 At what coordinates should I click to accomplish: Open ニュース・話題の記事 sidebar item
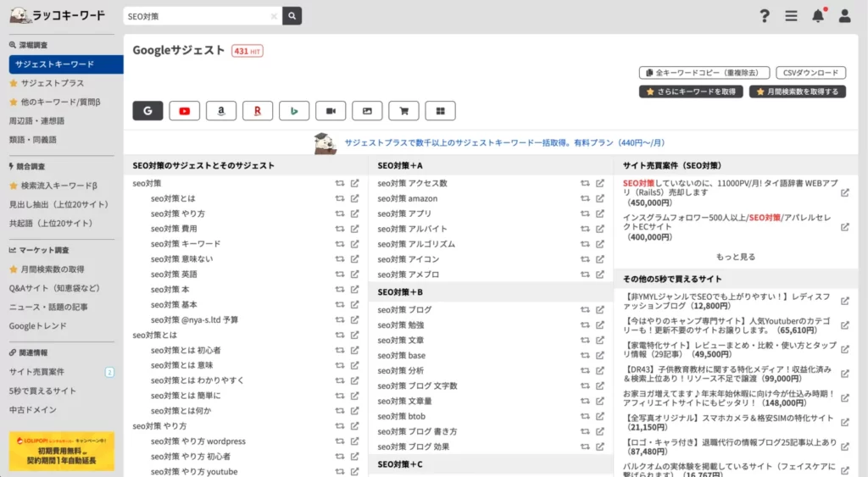click(x=48, y=307)
